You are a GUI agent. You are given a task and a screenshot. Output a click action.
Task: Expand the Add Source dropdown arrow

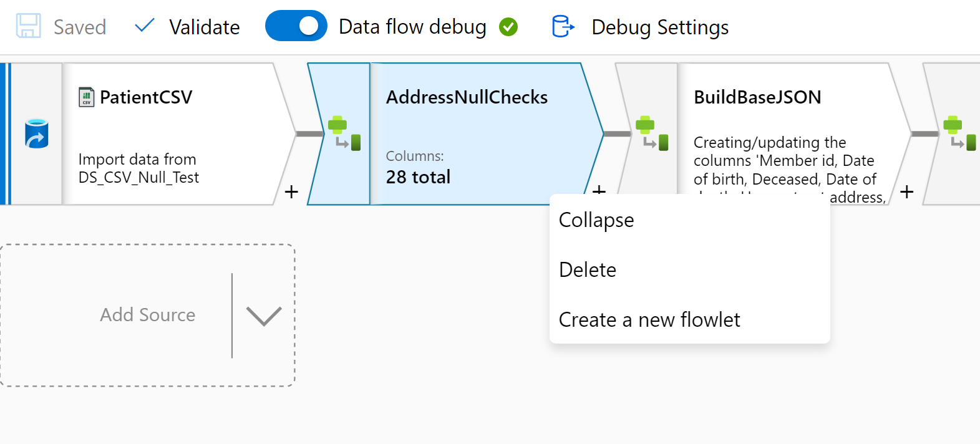[264, 316]
